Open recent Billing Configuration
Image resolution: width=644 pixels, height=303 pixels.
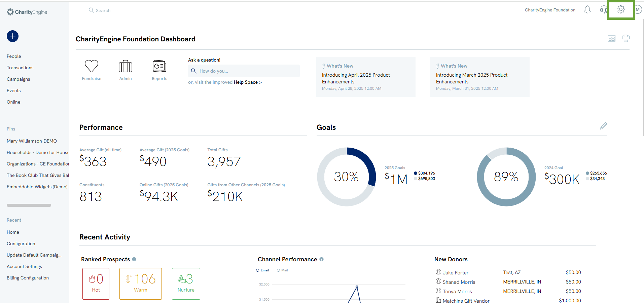(x=28, y=278)
